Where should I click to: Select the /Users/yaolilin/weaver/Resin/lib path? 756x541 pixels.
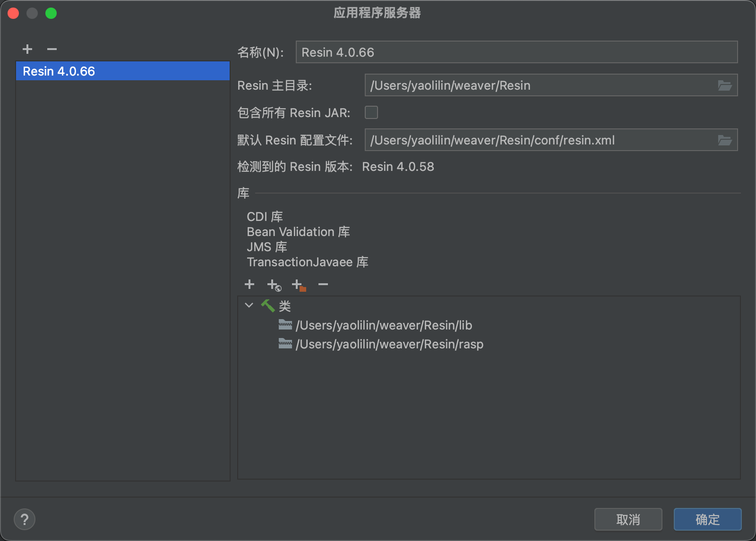pyautogui.click(x=384, y=325)
